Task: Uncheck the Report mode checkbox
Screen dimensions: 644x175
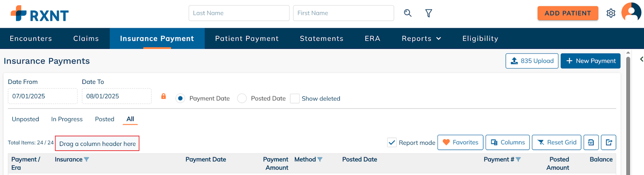Action: [x=392, y=142]
